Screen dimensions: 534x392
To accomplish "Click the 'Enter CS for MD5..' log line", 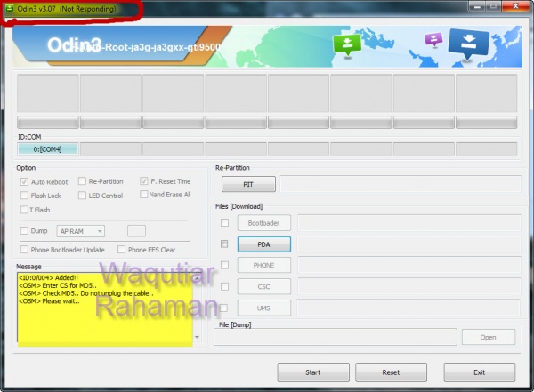I will point(58,285).
